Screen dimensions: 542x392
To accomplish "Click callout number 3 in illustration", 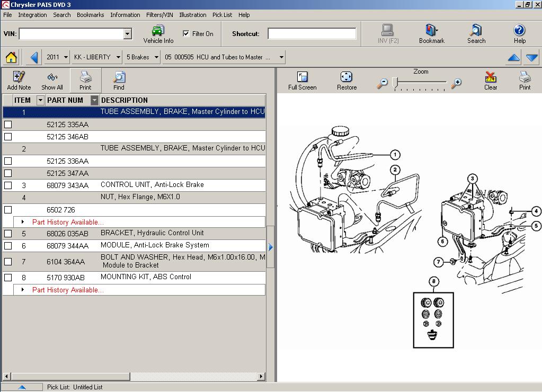I will 472,179.
